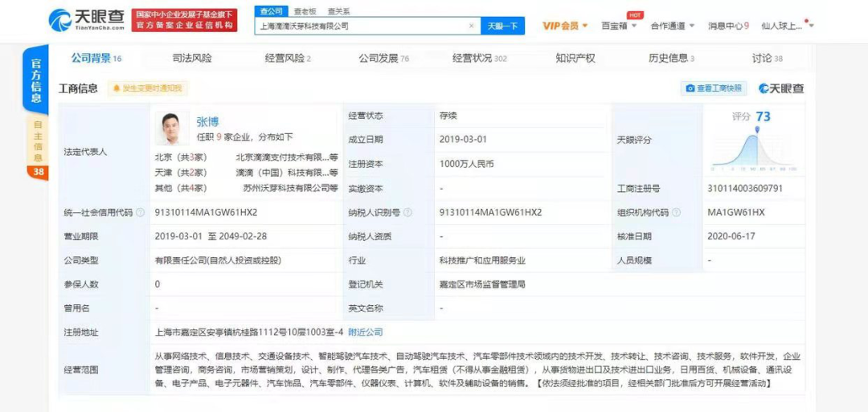Open the 公司背景 tab
This screenshot has width=868, height=412.
(96, 58)
